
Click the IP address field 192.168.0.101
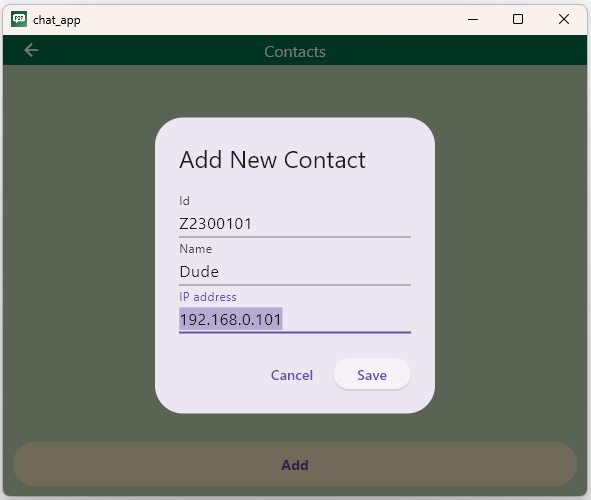[295, 320]
